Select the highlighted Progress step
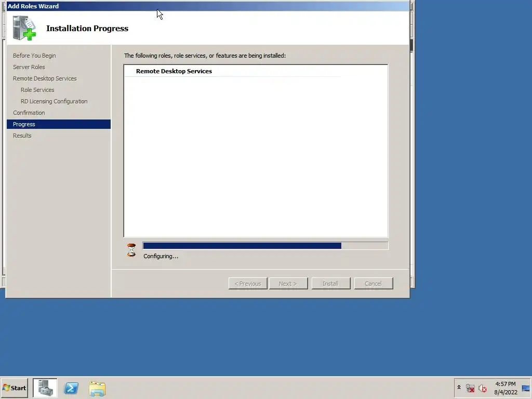Image resolution: width=532 pixels, height=399 pixels. 59,124
